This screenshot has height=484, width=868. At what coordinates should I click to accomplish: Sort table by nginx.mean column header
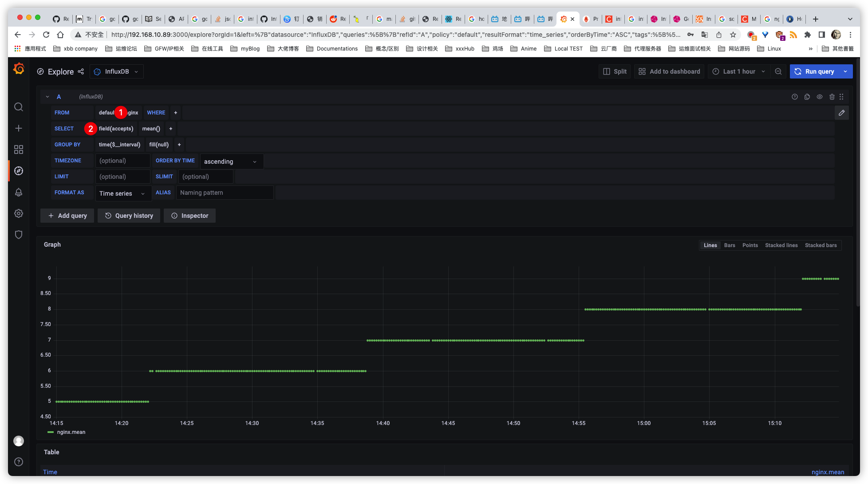pyautogui.click(x=828, y=472)
